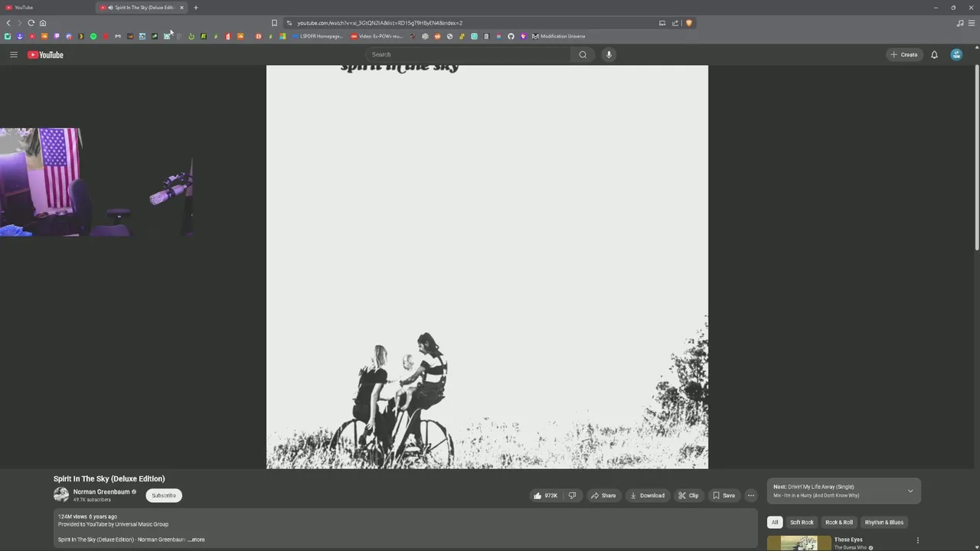Click the Download button
This screenshot has height=551, width=980.
pos(647,495)
